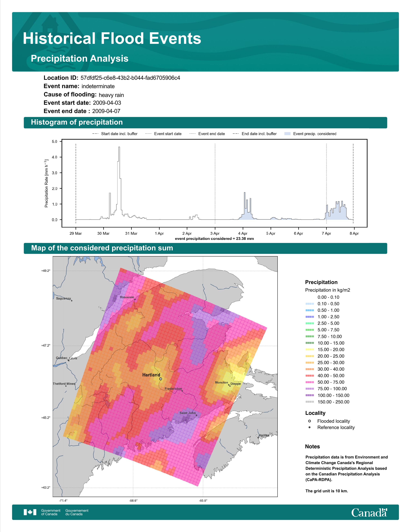The height and width of the screenshot is (532, 411).
Task: Click the +47.2° latitude label
Action: point(46,345)
